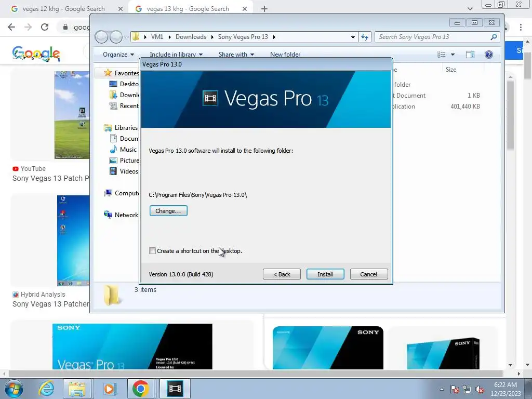Viewport: 532px width, 399px height.
Task: Open Share with dropdown menu
Action: (236, 54)
